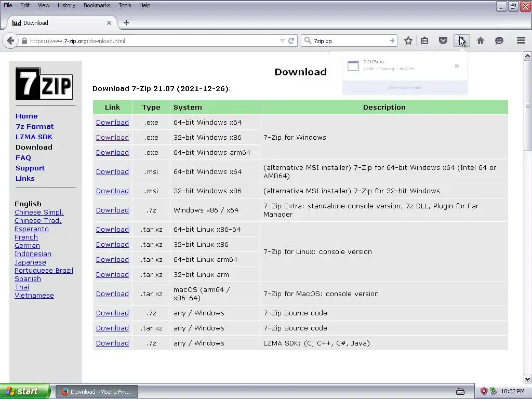Click the padlock site security icon
Screen dimensions: 532x399
pos(24,41)
